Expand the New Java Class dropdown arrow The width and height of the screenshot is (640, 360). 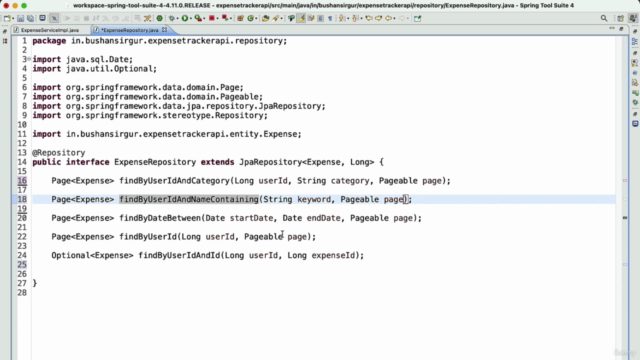[x=256, y=18]
